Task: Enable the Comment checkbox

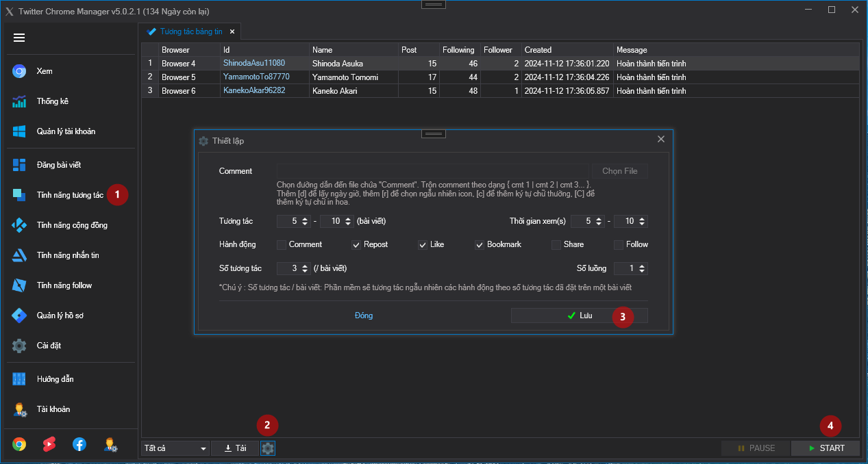Action: pos(282,244)
